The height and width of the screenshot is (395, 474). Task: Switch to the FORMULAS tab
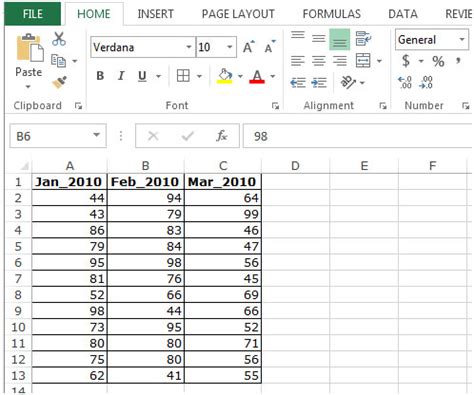tap(332, 14)
